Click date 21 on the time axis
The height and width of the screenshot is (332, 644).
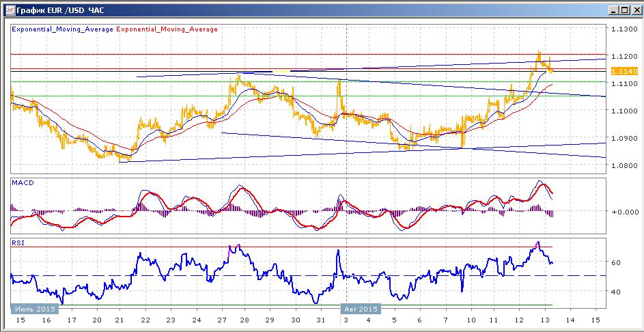click(x=120, y=320)
